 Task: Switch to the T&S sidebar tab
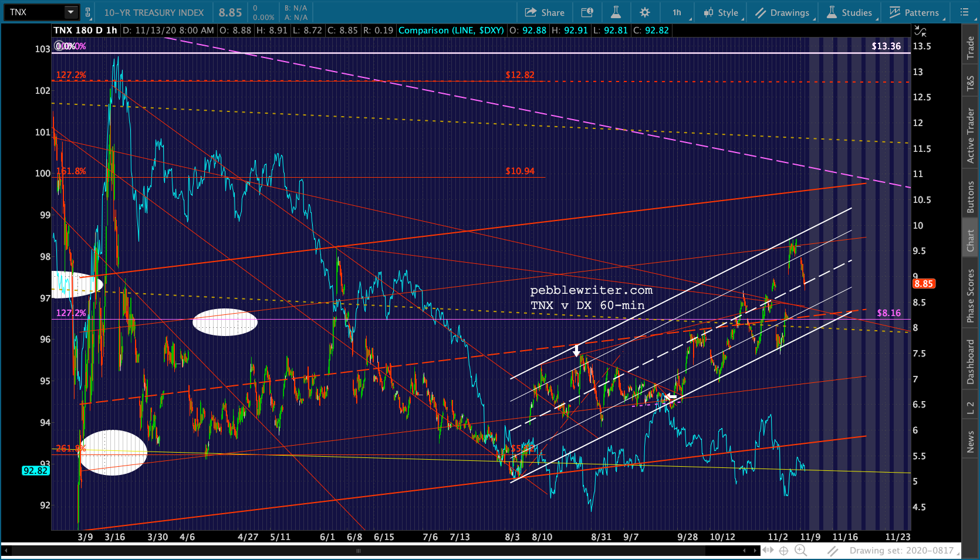971,84
